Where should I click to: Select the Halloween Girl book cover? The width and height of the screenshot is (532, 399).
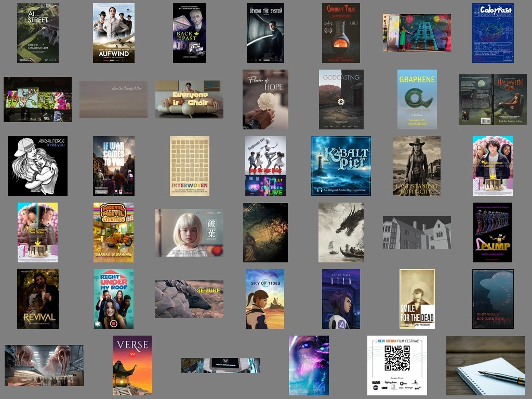tap(493, 99)
